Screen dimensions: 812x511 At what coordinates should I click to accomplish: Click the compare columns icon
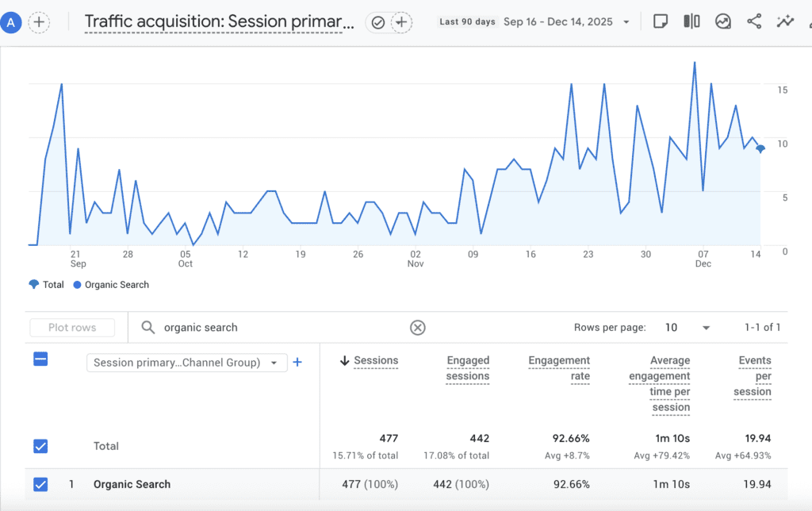[691, 21]
